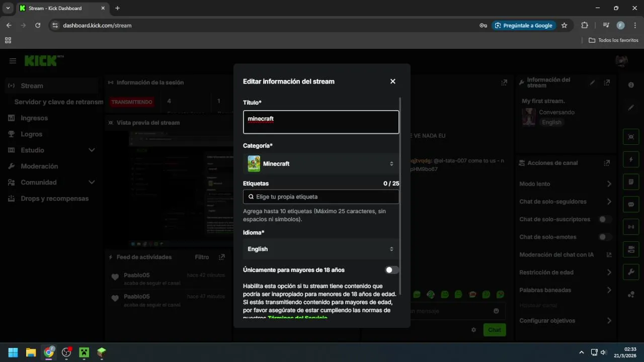Click the three-dots icon at the rail's bottom

(631, 295)
